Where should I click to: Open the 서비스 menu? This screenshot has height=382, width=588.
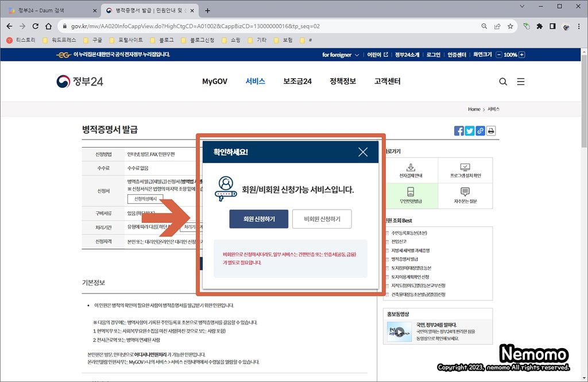point(256,81)
